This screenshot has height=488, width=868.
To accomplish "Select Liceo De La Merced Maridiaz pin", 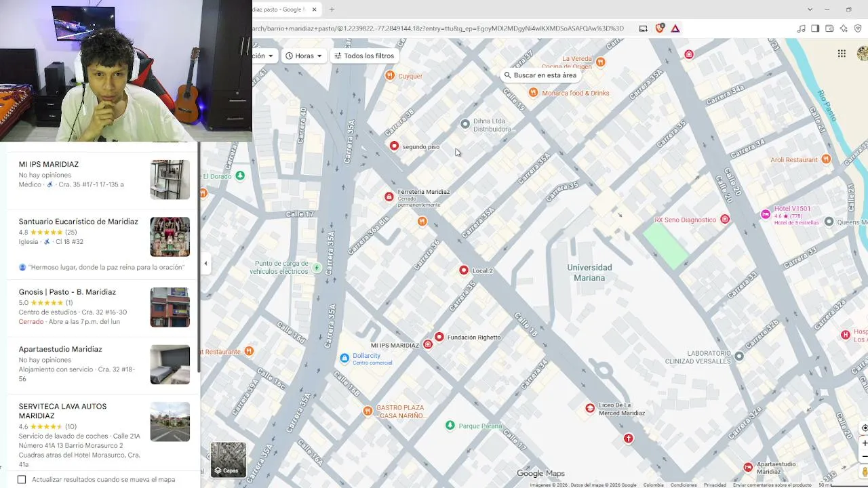I will [x=590, y=408].
